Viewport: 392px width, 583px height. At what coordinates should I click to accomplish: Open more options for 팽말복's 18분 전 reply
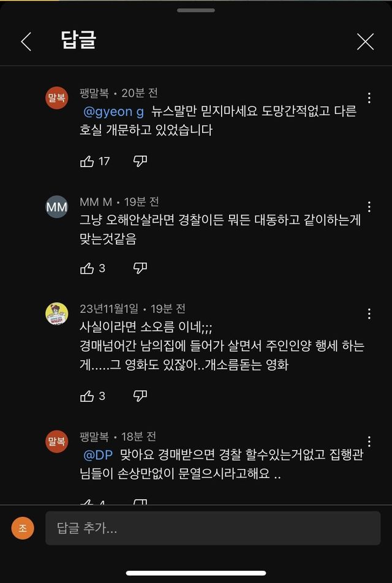point(369,442)
